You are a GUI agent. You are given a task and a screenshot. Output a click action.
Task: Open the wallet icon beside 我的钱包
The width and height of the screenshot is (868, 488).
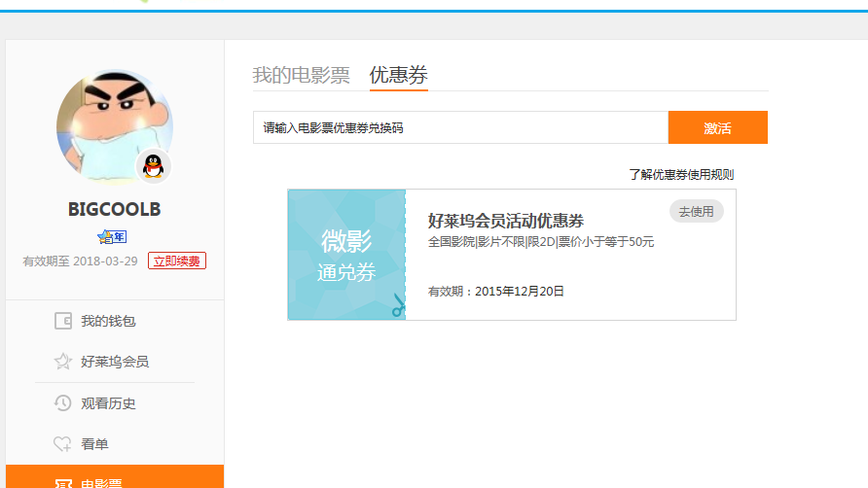pyautogui.click(x=63, y=321)
